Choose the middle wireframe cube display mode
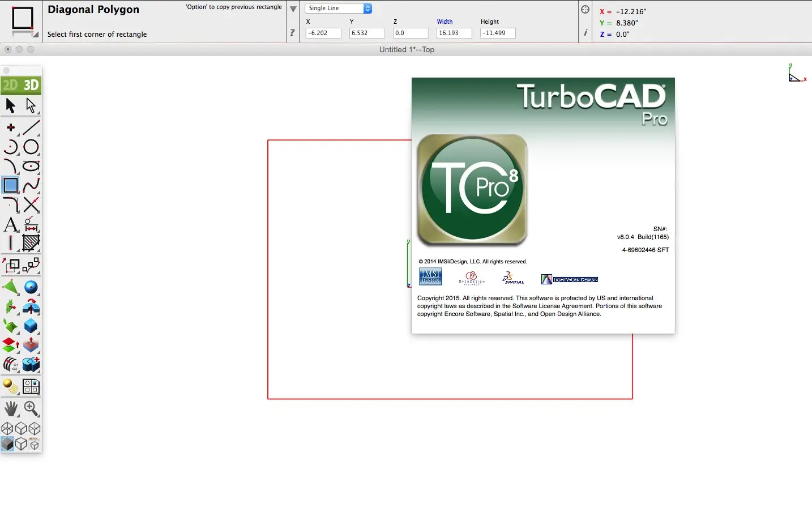This screenshot has width=812, height=516. tap(21, 429)
